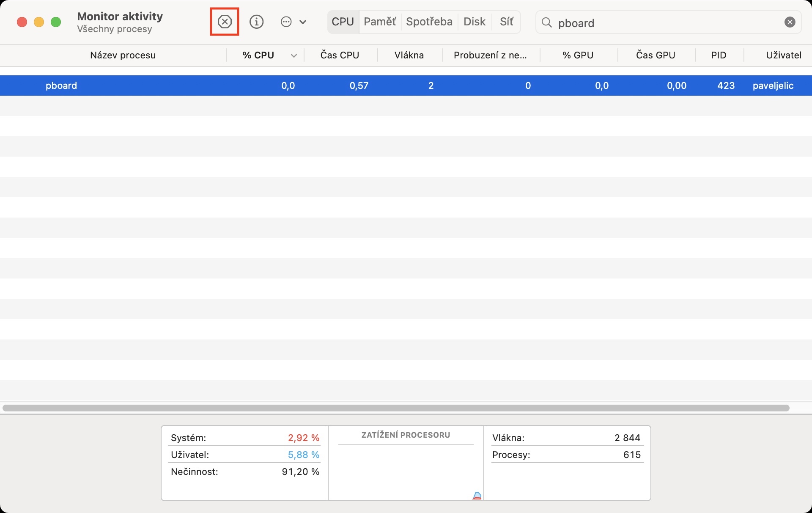Sort by PID column header
The image size is (812, 513).
click(719, 55)
